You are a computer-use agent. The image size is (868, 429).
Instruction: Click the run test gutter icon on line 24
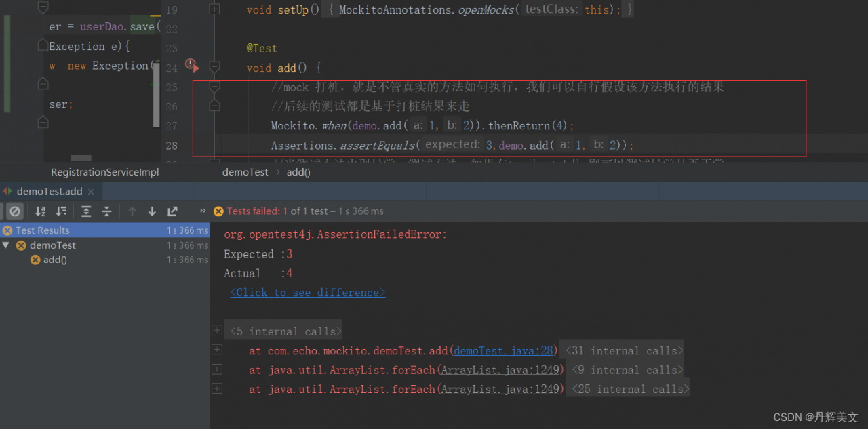pos(191,66)
